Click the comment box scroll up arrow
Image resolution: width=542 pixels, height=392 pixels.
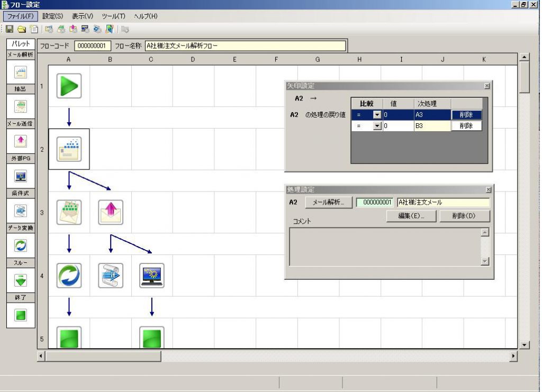click(x=485, y=232)
